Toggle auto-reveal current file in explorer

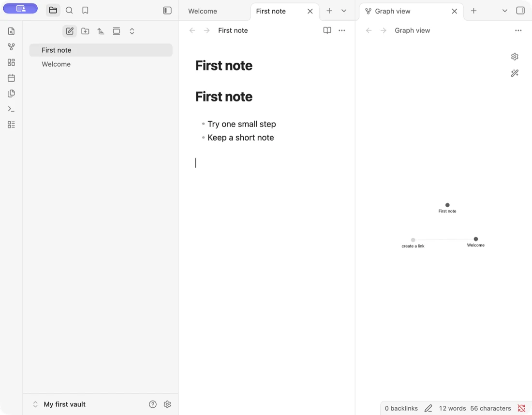pos(117,31)
